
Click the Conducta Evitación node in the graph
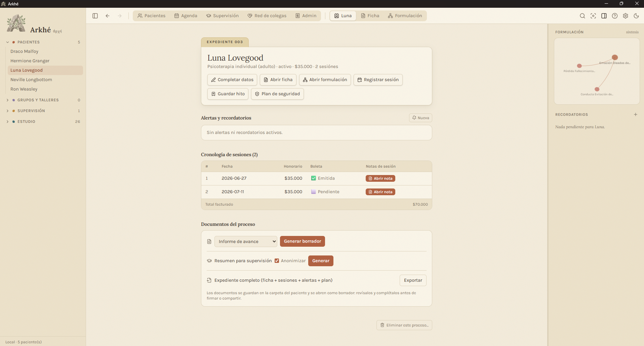[597, 89]
